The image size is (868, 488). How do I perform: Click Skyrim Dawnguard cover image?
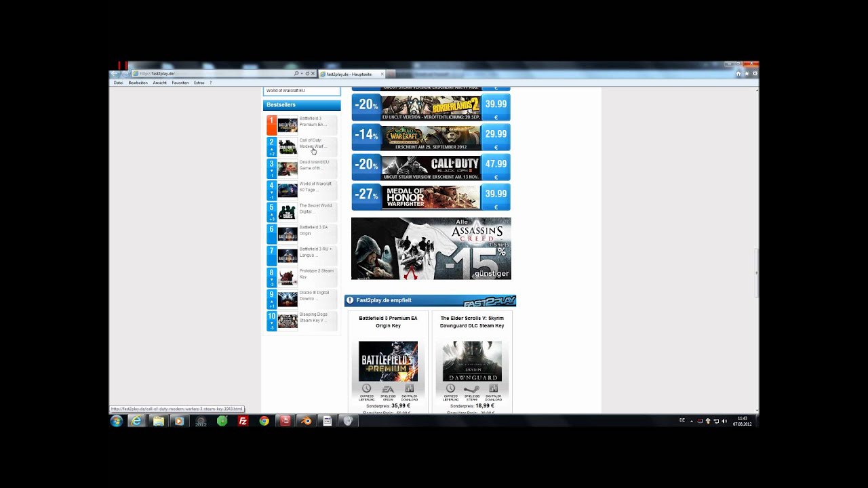click(472, 361)
